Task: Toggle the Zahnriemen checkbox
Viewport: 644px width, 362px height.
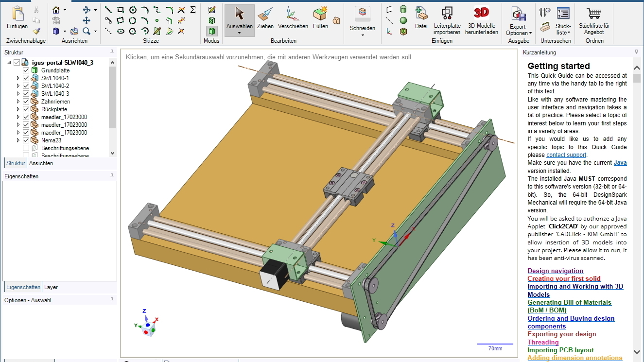Action: click(x=26, y=102)
